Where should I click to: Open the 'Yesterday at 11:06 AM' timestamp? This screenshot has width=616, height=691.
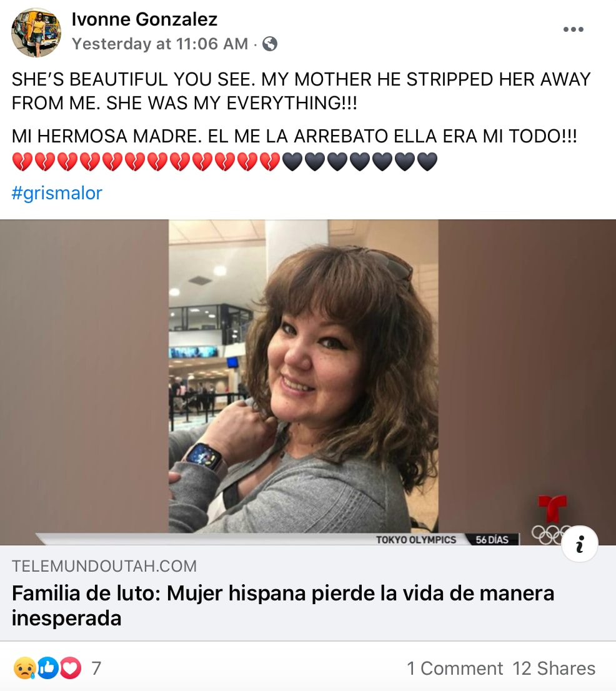point(160,44)
